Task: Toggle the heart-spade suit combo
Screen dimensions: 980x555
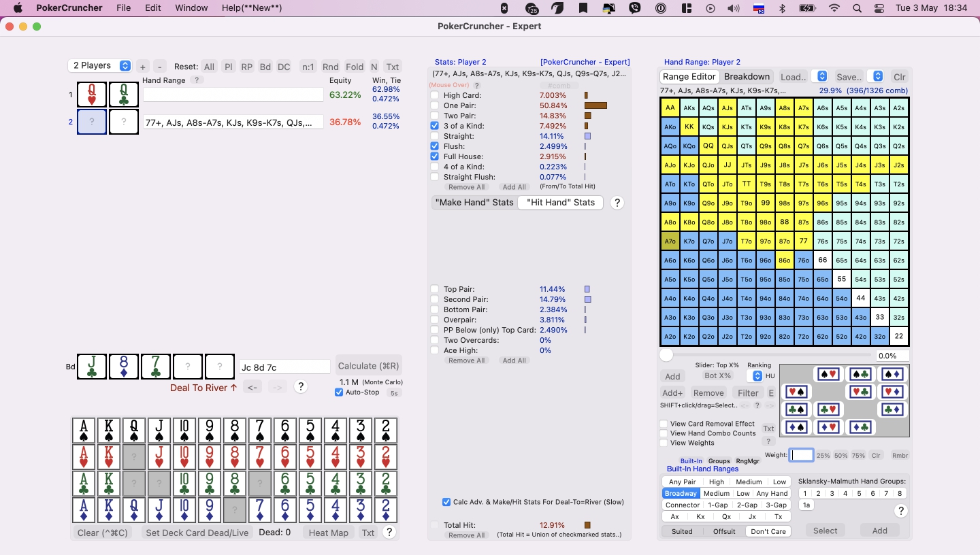Action: (796, 392)
